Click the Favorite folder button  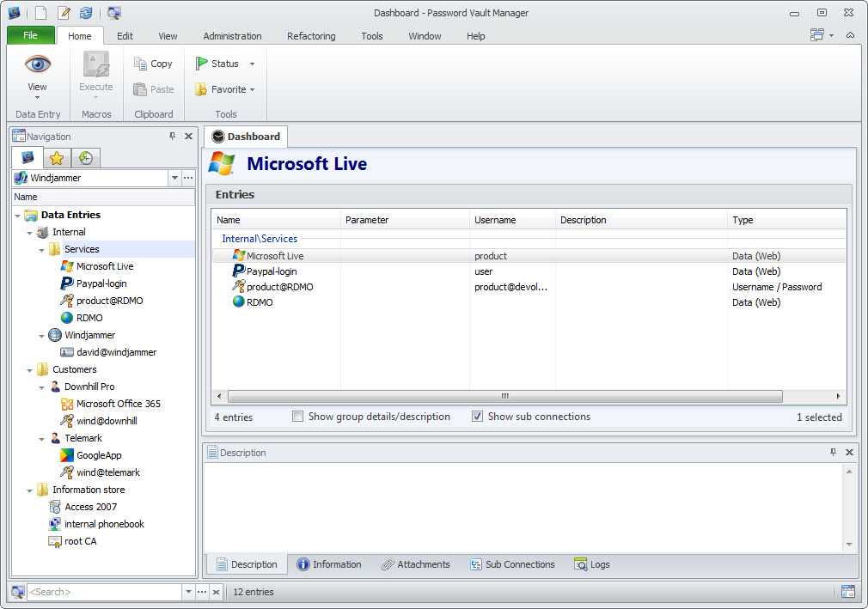point(221,89)
